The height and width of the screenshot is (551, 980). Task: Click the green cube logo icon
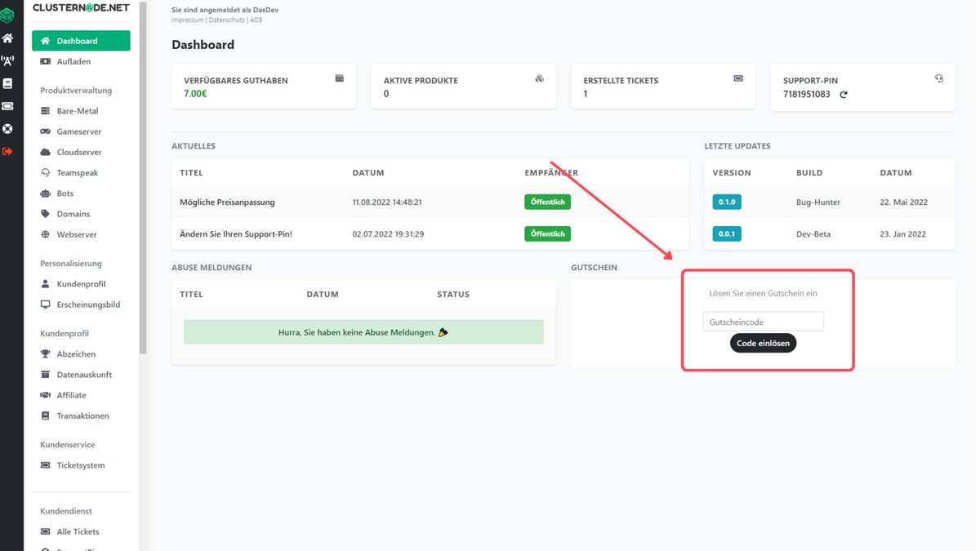pyautogui.click(x=7, y=15)
